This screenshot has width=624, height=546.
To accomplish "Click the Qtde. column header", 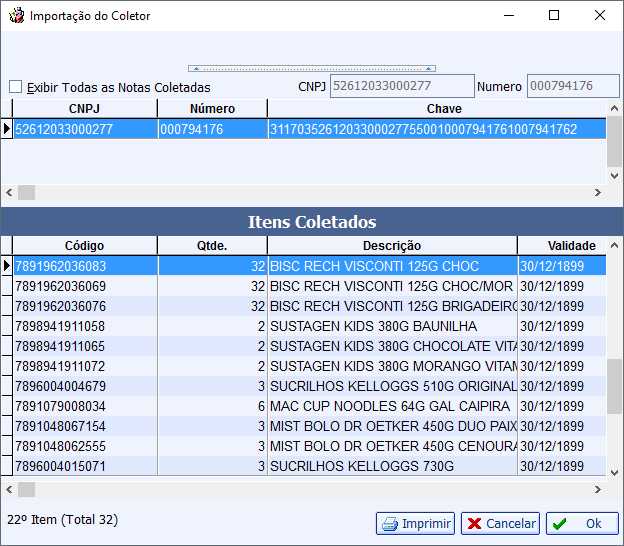I will point(213,246).
